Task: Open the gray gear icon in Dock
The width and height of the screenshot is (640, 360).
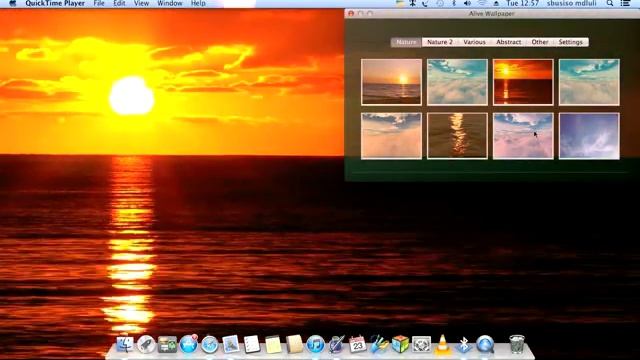Action: pos(422,345)
